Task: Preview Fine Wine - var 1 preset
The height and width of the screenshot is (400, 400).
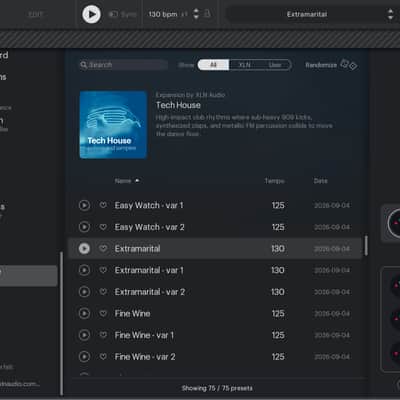Action: coord(84,335)
